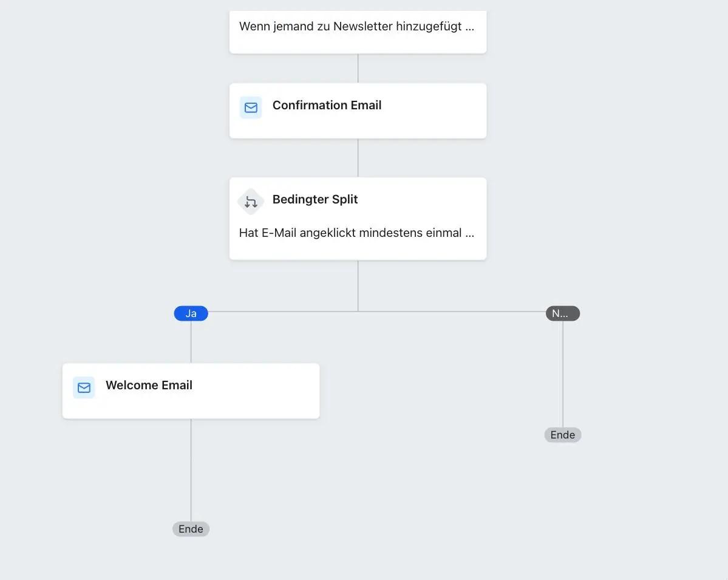Click the mail icon in the Ja branch
This screenshot has width=728, height=580.
tap(84, 387)
